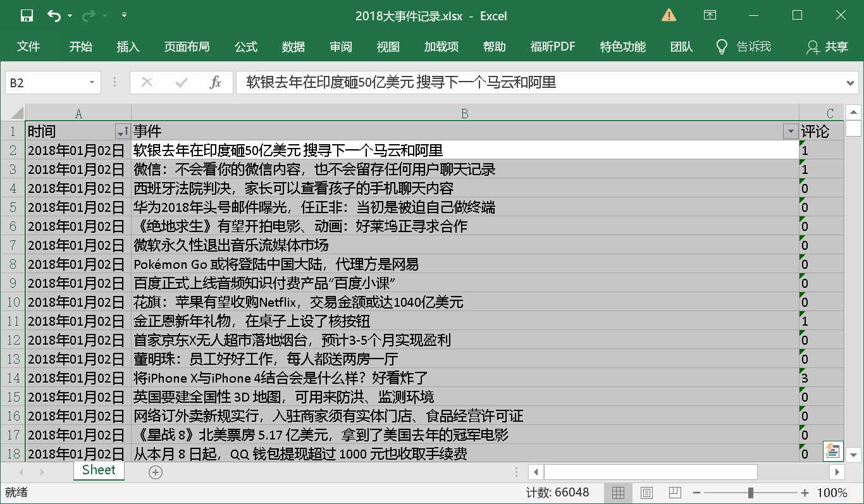Click the insert function fx icon

(216, 82)
